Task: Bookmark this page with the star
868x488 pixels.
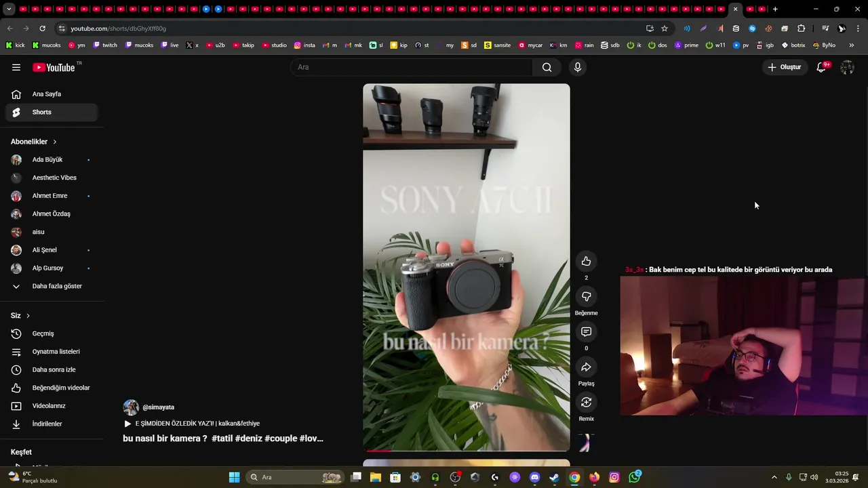Action: (665, 28)
